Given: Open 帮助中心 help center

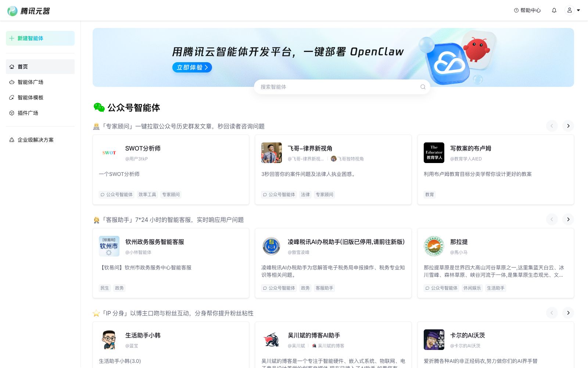Looking at the screenshot, I should click(527, 10).
